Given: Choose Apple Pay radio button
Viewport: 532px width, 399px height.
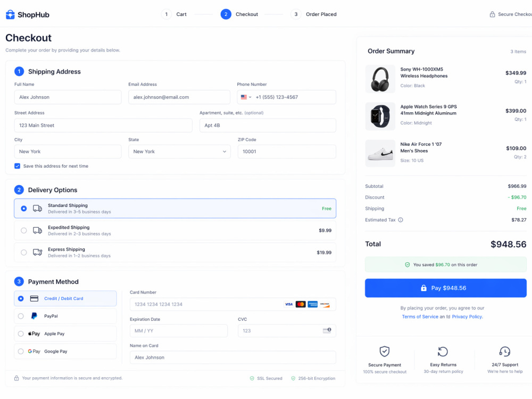Looking at the screenshot, I should 21,334.
